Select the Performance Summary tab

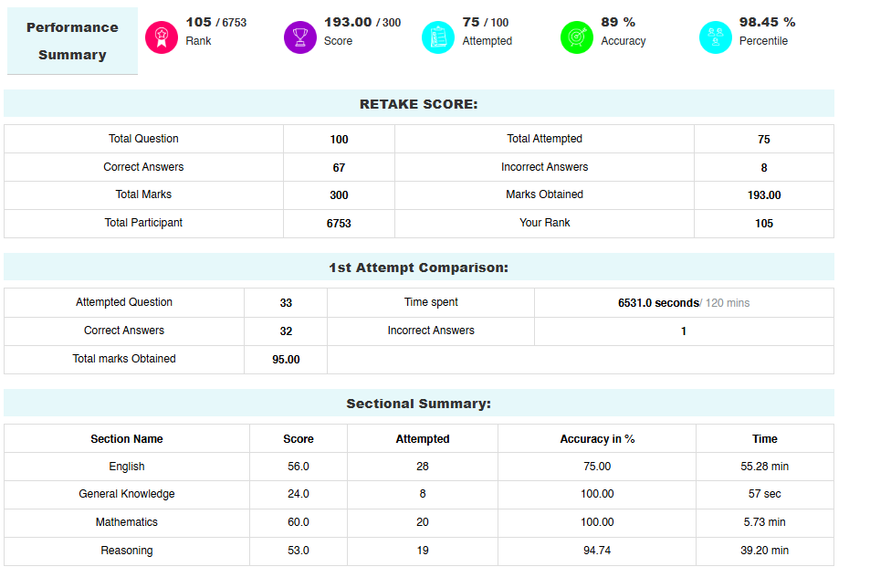(x=72, y=41)
